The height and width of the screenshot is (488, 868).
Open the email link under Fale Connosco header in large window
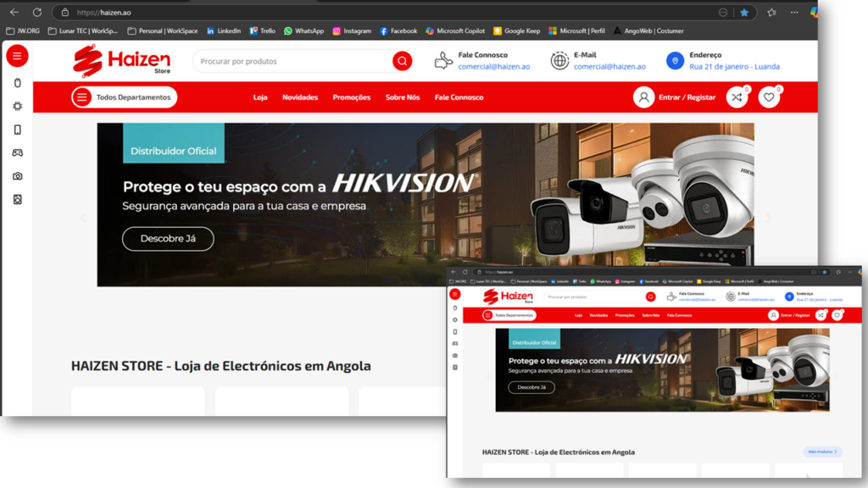(494, 67)
